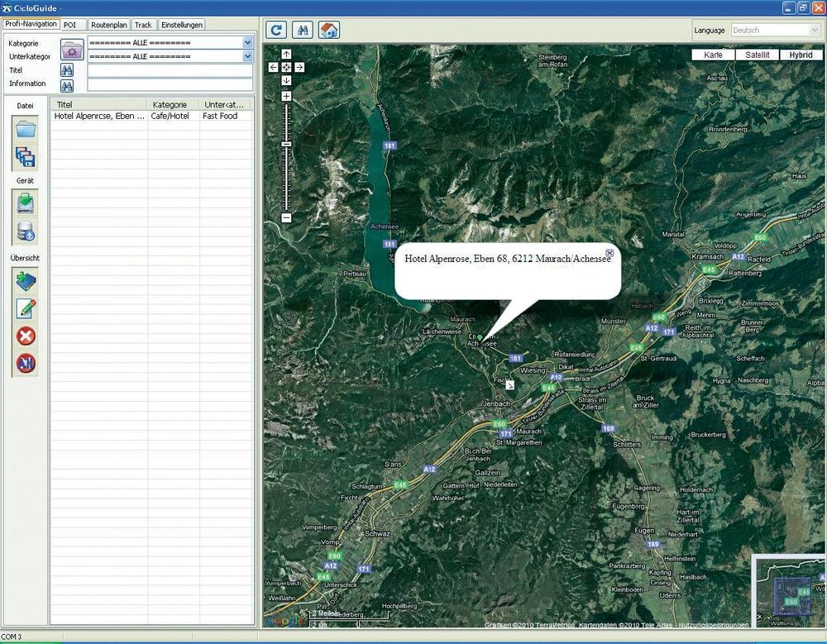Viewport: 827px width, 644px height.
Task: Open the Language dropdown
Action: [815, 31]
